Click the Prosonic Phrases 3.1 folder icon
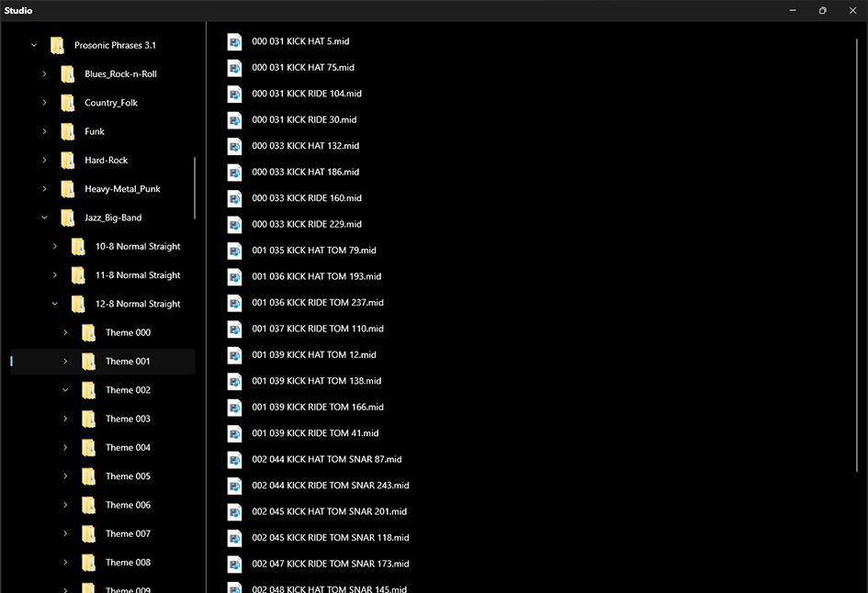 (58, 45)
